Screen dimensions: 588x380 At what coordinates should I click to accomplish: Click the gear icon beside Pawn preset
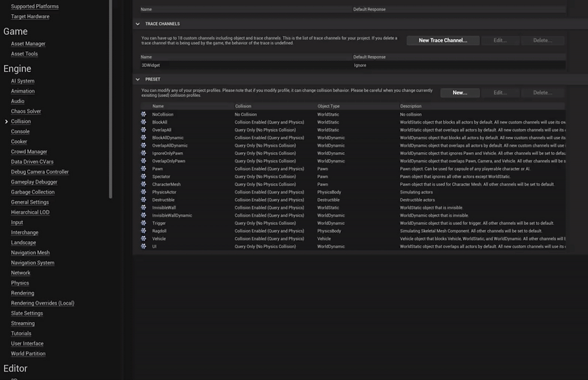tap(143, 169)
